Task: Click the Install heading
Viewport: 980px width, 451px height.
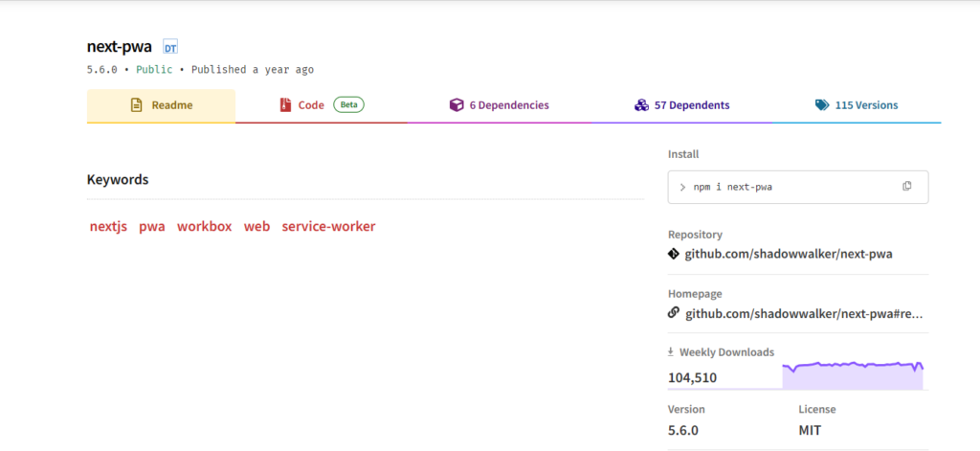Action: pyautogui.click(x=683, y=154)
